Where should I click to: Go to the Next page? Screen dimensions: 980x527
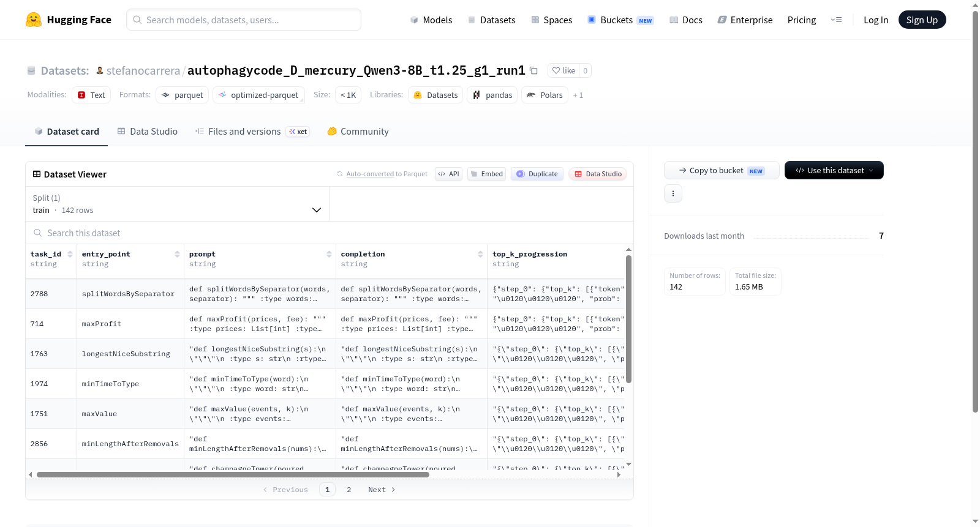(x=382, y=490)
